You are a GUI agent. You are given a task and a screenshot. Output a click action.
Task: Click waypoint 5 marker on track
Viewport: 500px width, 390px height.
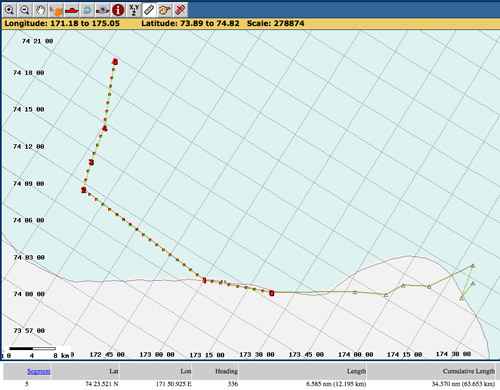115,62
